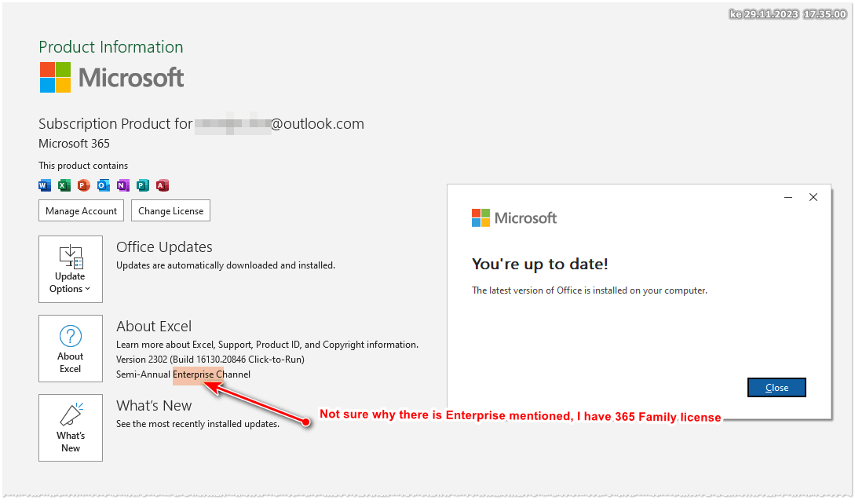Click the Office Updates heading

(x=164, y=247)
